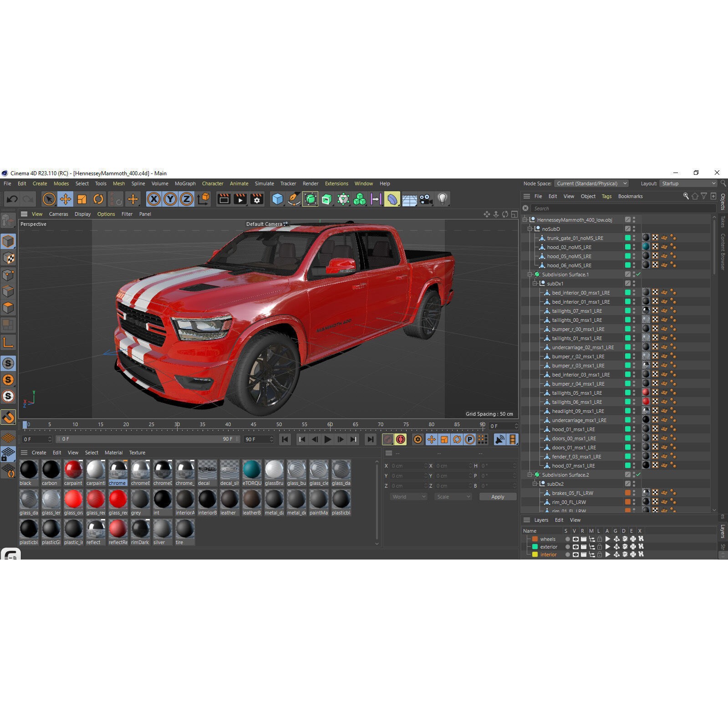This screenshot has width=728, height=728.
Task: Enable Edges mode in left palette
Action: point(8,291)
